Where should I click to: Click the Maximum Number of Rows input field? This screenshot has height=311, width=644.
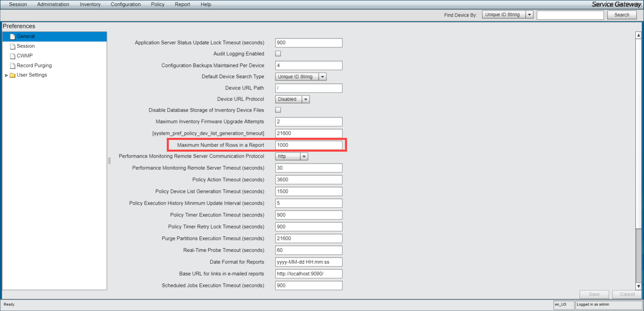pos(308,145)
